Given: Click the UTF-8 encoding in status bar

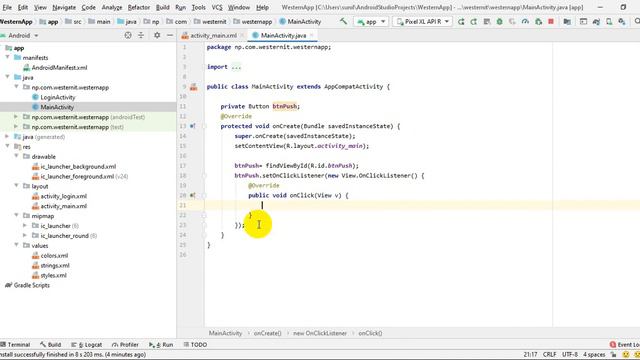Looking at the screenshot, I should point(570,355).
